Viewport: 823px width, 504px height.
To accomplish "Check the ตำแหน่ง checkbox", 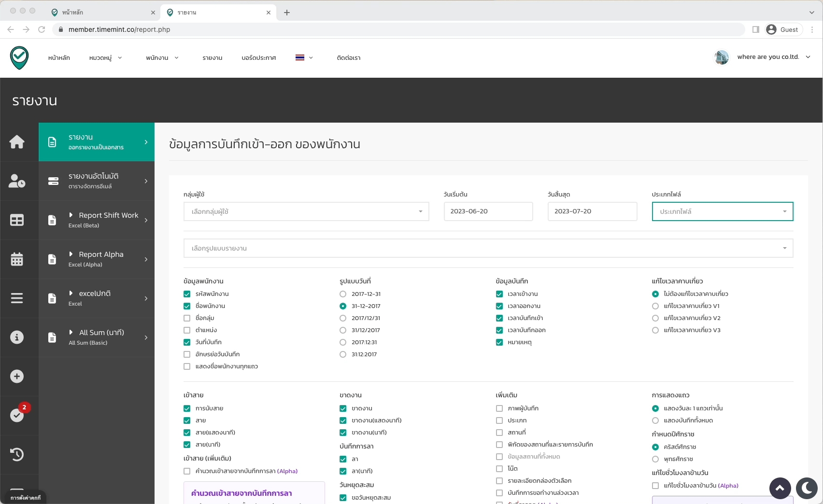I will tap(187, 330).
